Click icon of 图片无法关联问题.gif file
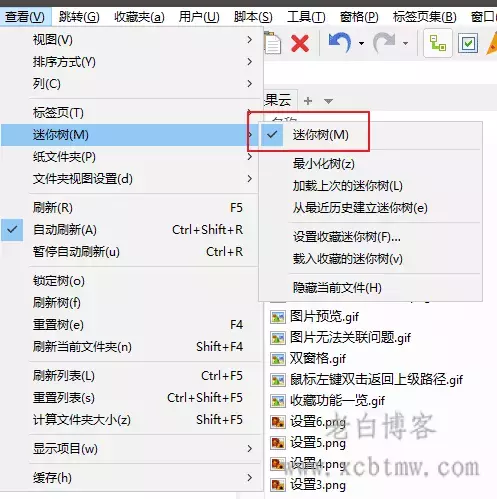497x499 pixels. [x=278, y=338]
